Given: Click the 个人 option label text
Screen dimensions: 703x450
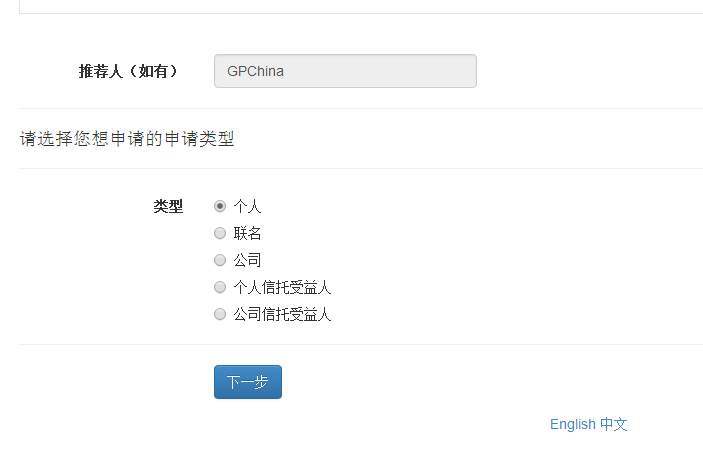Looking at the screenshot, I should (x=247, y=206).
